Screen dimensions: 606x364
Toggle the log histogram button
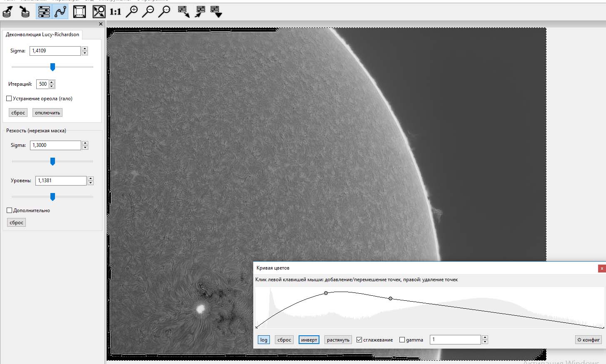[264, 340]
